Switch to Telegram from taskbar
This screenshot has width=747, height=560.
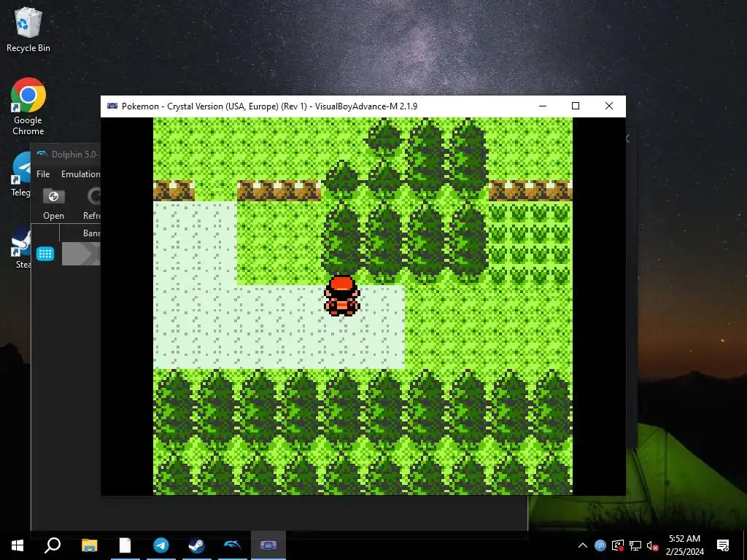[x=160, y=545]
